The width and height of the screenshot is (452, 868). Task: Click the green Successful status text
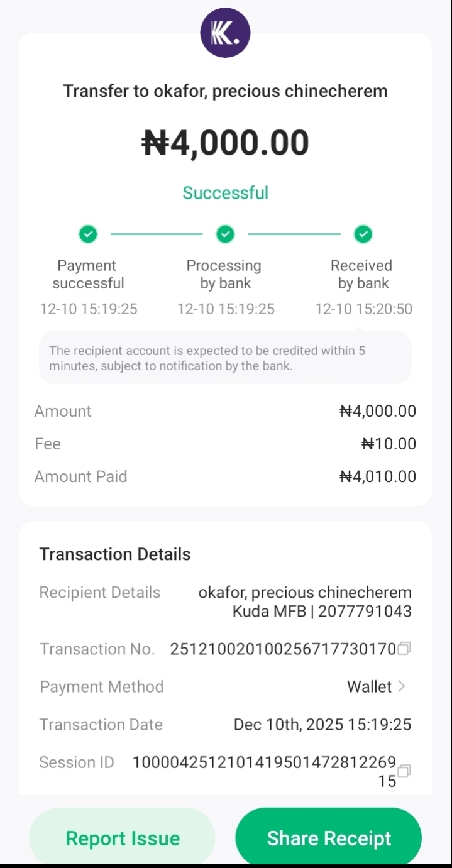click(225, 192)
